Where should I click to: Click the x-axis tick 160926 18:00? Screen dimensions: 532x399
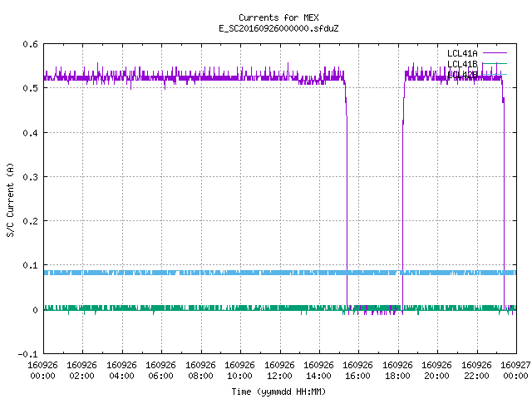point(397,370)
